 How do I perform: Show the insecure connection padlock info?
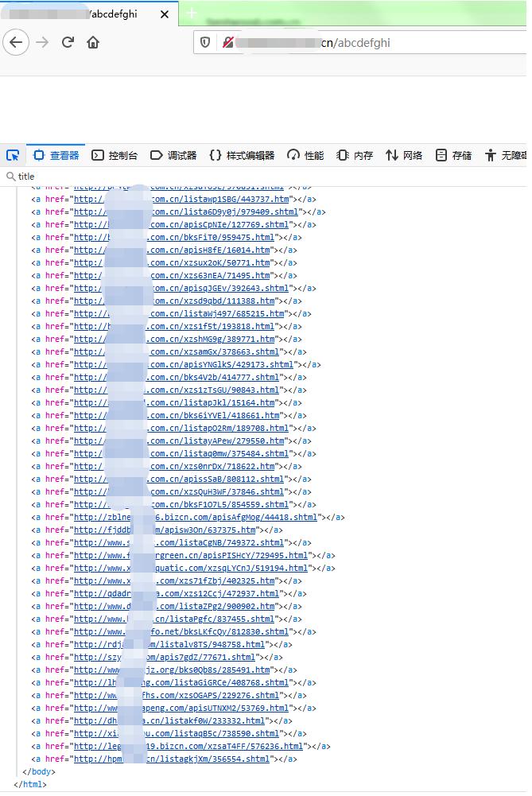228,43
